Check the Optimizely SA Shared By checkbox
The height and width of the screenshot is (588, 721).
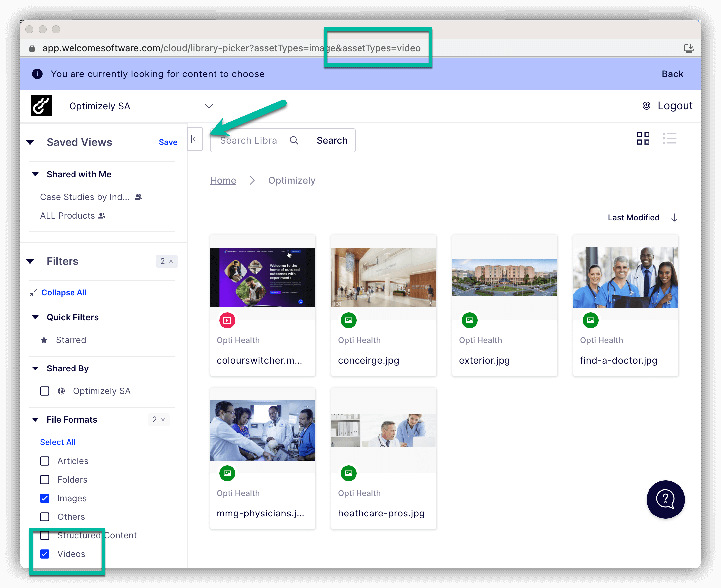point(44,391)
